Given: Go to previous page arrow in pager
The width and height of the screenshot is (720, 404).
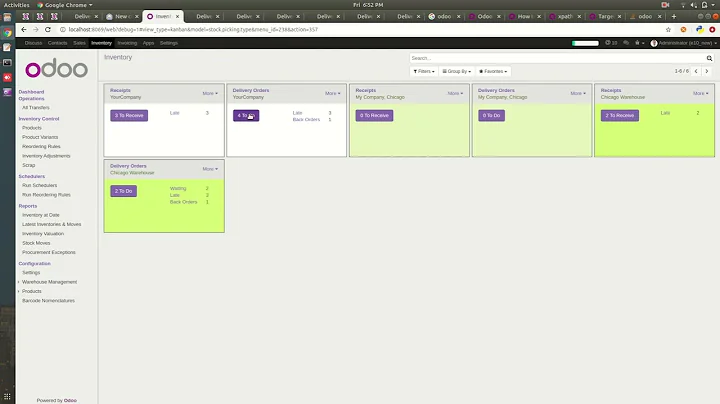Looking at the screenshot, I should (x=696, y=71).
